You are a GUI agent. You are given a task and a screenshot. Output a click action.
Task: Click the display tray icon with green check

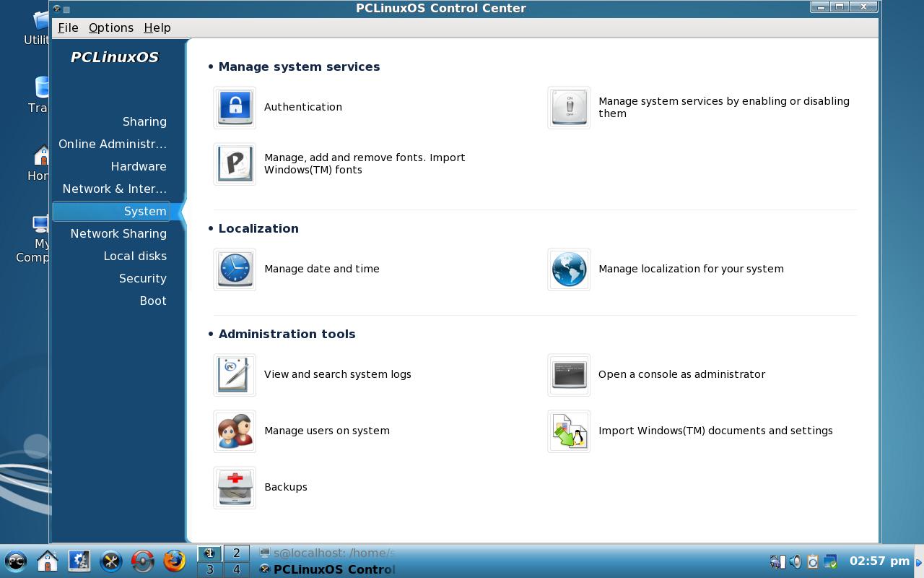pyautogui.click(x=831, y=561)
